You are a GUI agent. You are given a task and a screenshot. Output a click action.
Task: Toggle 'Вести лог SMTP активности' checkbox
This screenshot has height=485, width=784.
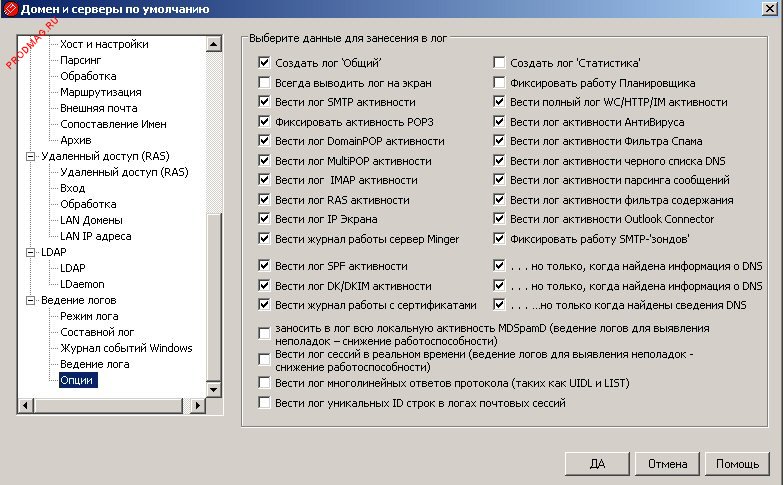pos(265,102)
